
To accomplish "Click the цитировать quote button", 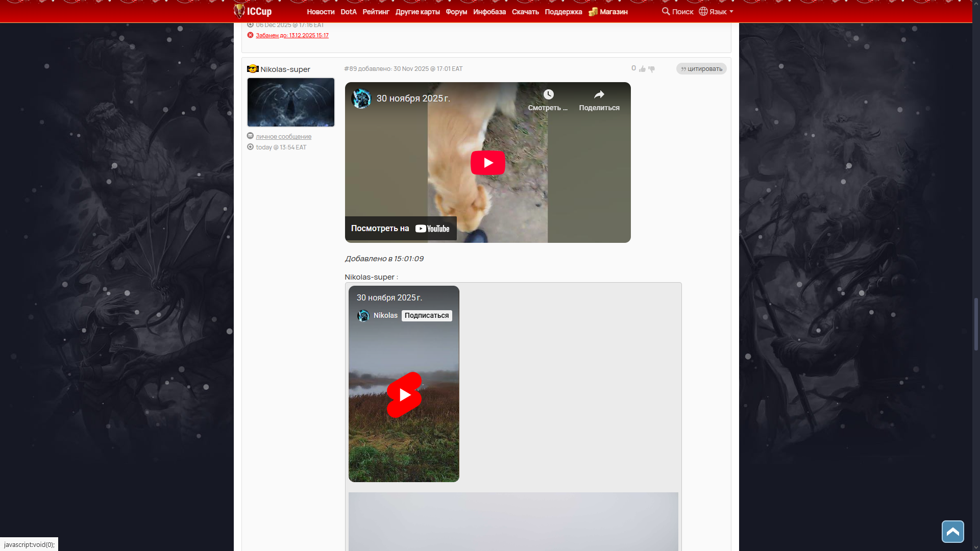I will point(701,69).
